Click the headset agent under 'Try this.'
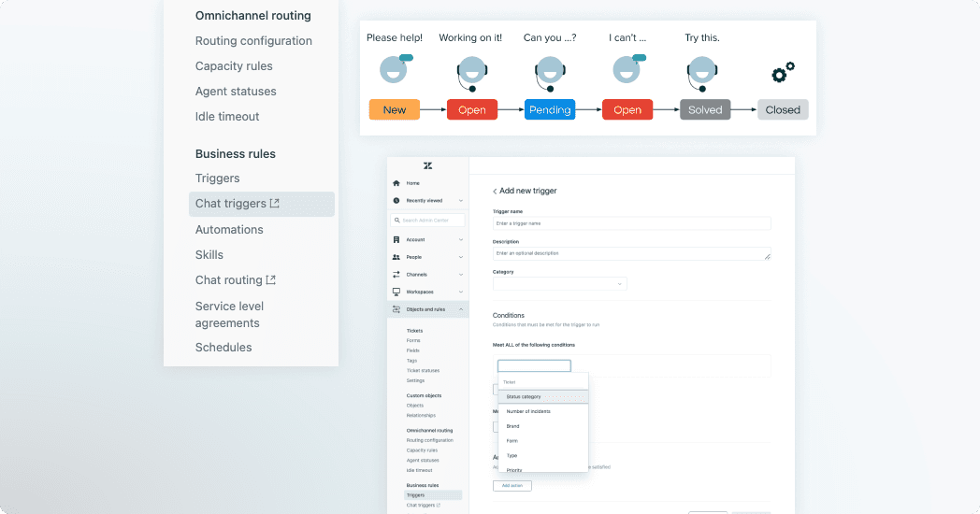 coord(702,73)
